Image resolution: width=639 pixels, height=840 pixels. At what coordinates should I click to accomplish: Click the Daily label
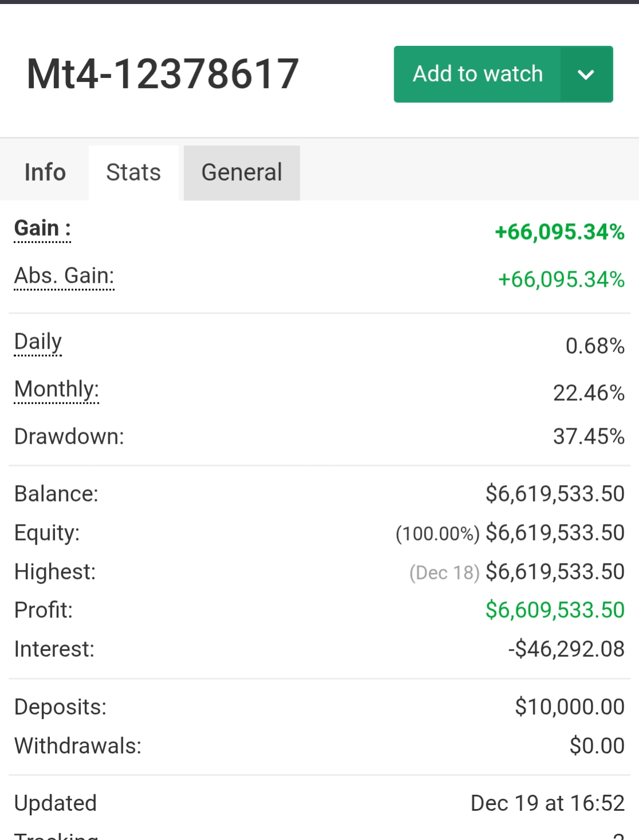click(38, 342)
